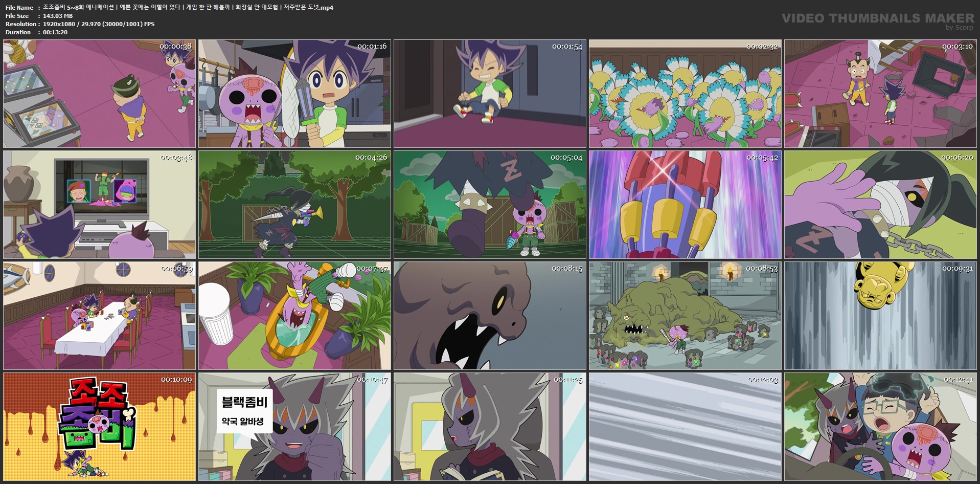Select the grey streaks thumbnail at 00:12:03

point(685,427)
